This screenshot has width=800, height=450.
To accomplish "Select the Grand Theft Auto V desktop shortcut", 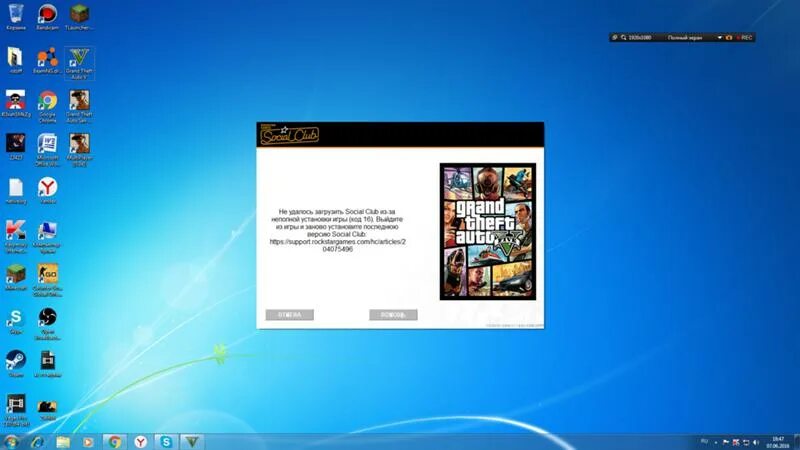I will click(79, 63).
